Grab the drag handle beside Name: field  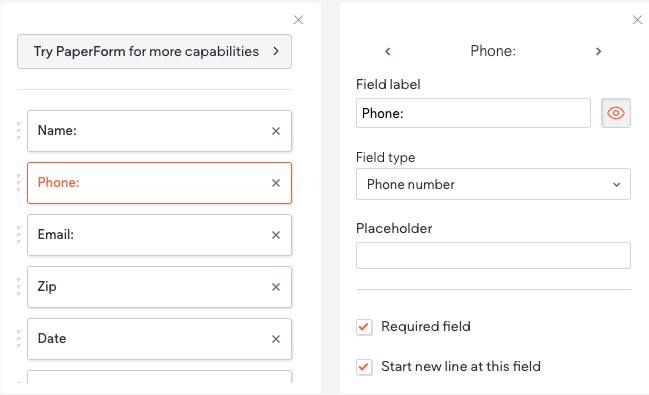[x=19, y=131]
